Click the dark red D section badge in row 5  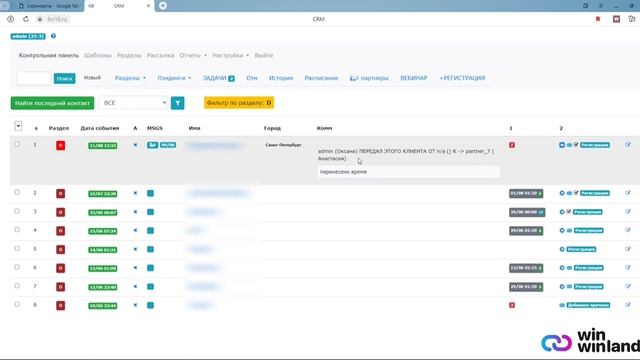(60, 249)
